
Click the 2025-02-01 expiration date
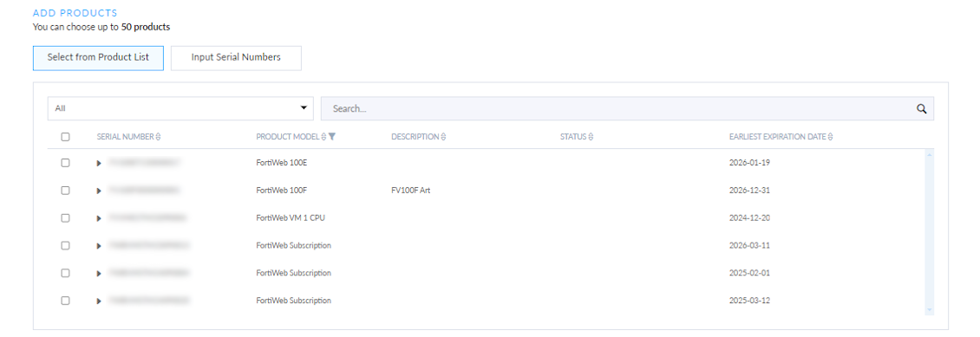[x=749, y=273]
